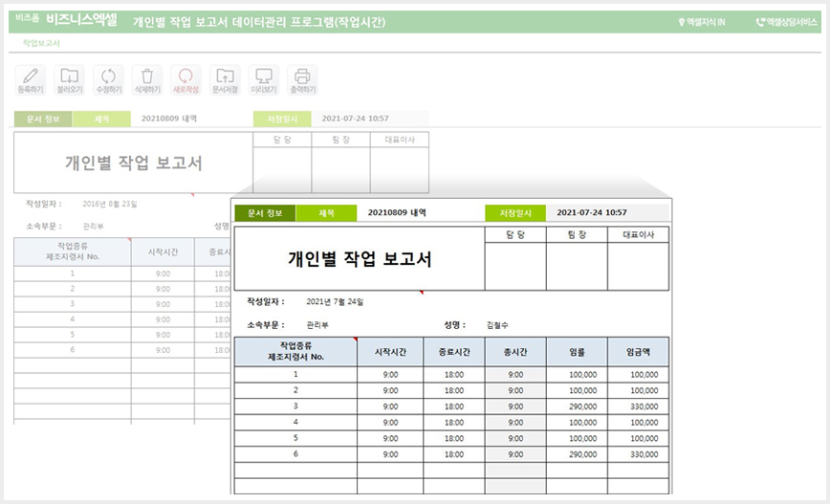
Task: Select name 김철수 in enlarged preview
Action: (x=497, y=325)
